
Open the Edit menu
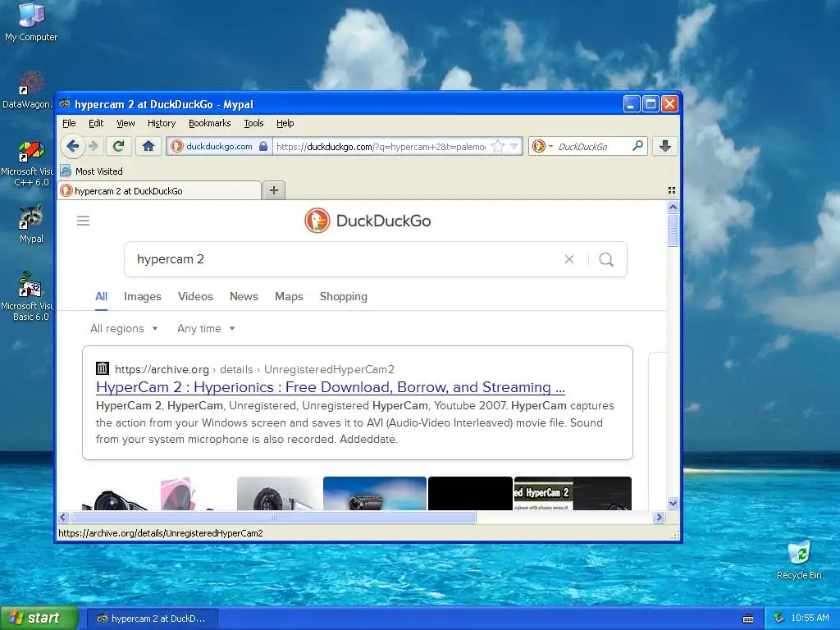[x=96, y=123]
